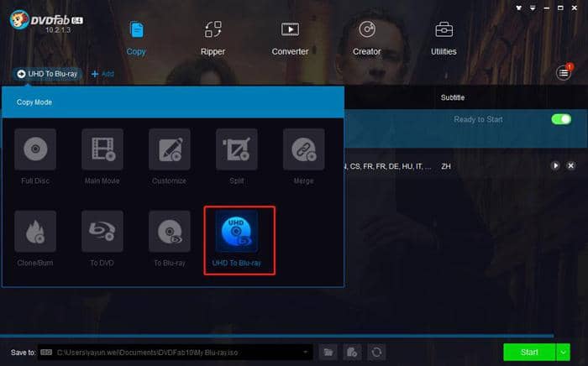The height and width of the screenshot is (366, 588).
Task: Click the ZH subtitle value
Action: pos(446,166)
